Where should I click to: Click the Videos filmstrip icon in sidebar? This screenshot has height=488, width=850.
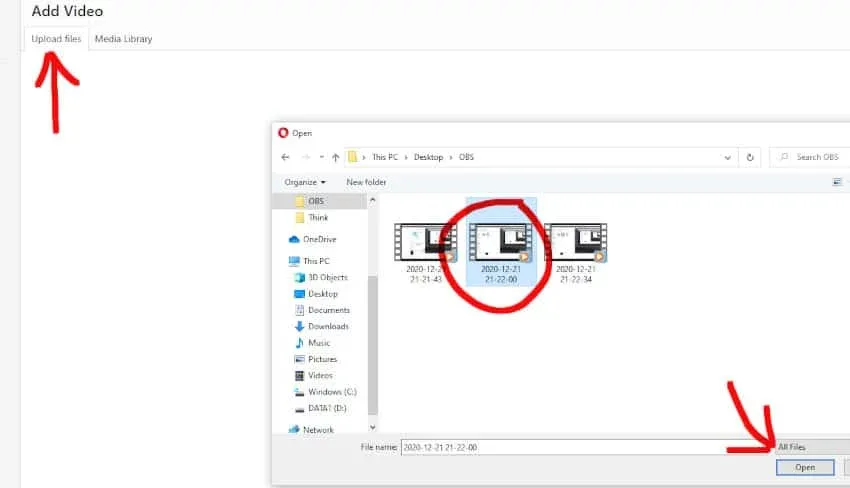[299, 375]
